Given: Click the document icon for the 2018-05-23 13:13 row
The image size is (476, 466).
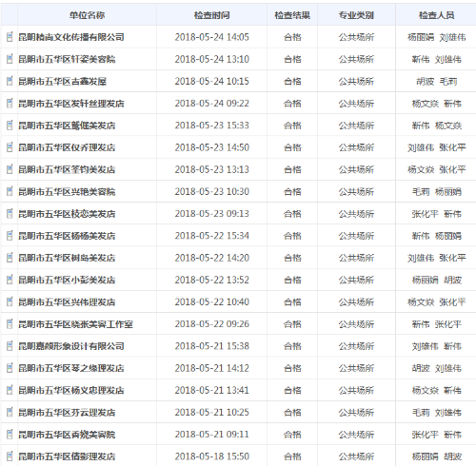Looking at the screenshot, I should coord(10,169).
